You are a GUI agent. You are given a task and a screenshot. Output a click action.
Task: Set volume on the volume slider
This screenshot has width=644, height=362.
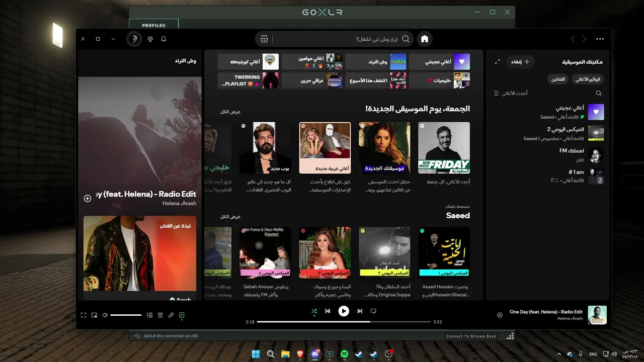126,315
